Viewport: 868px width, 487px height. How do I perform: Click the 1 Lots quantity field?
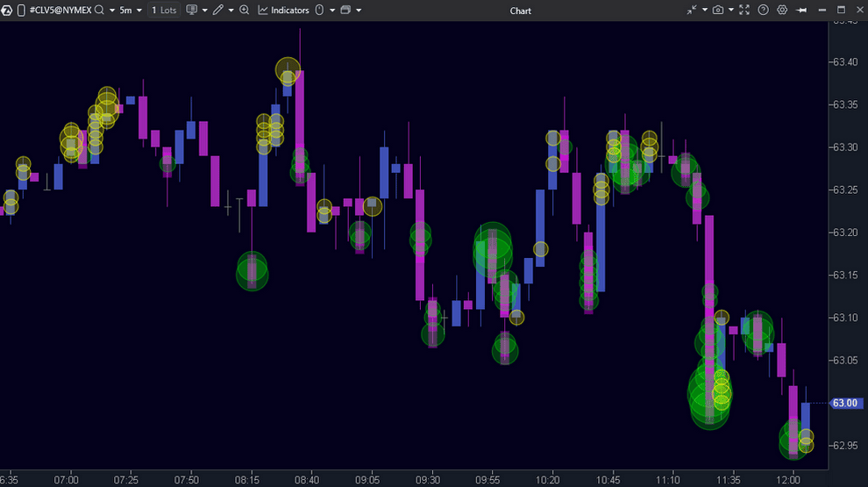[x=163, y=11]
